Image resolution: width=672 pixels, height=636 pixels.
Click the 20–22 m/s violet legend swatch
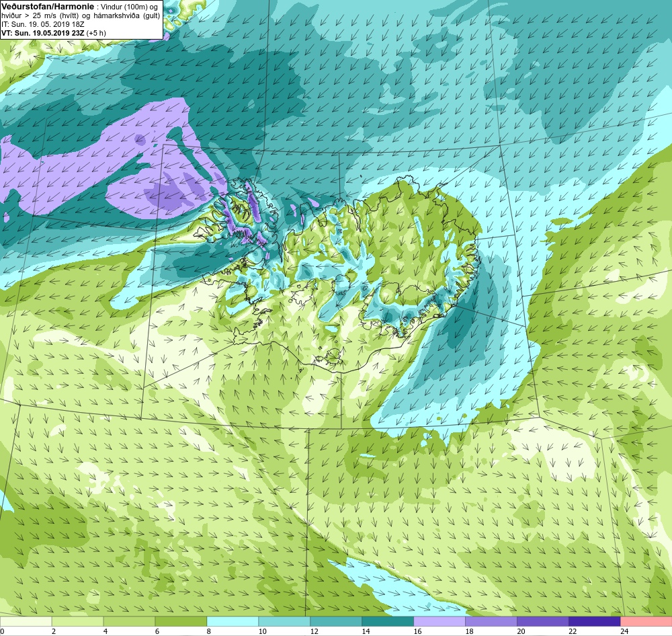click(x=542, y=621)
